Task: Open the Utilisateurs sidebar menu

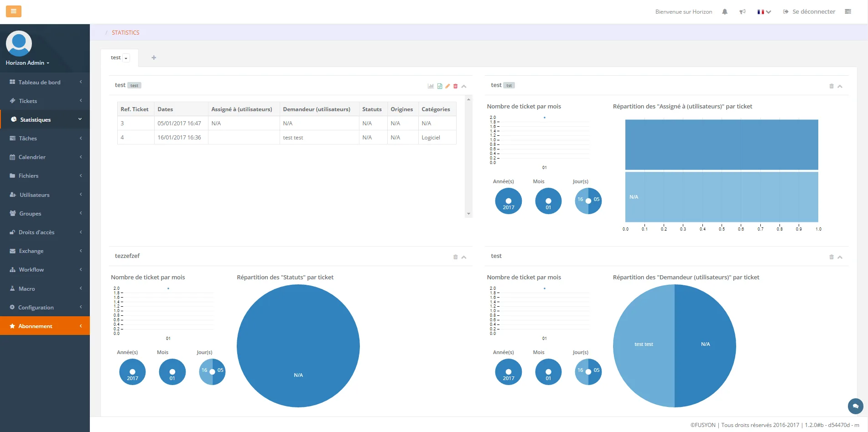Action: (x=45, y=195)
